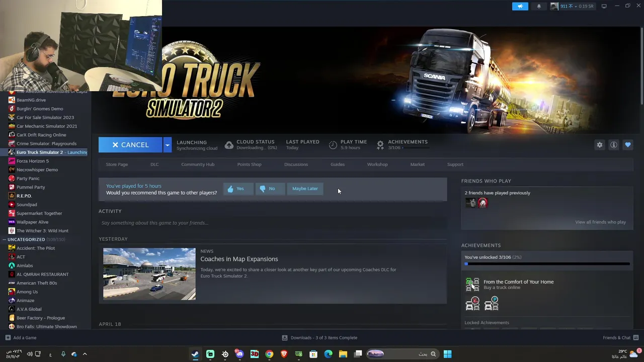The width and height of the screenshot is (644, 362).
Task: Favorite the game with heart icon
Action: pos(628,145)
